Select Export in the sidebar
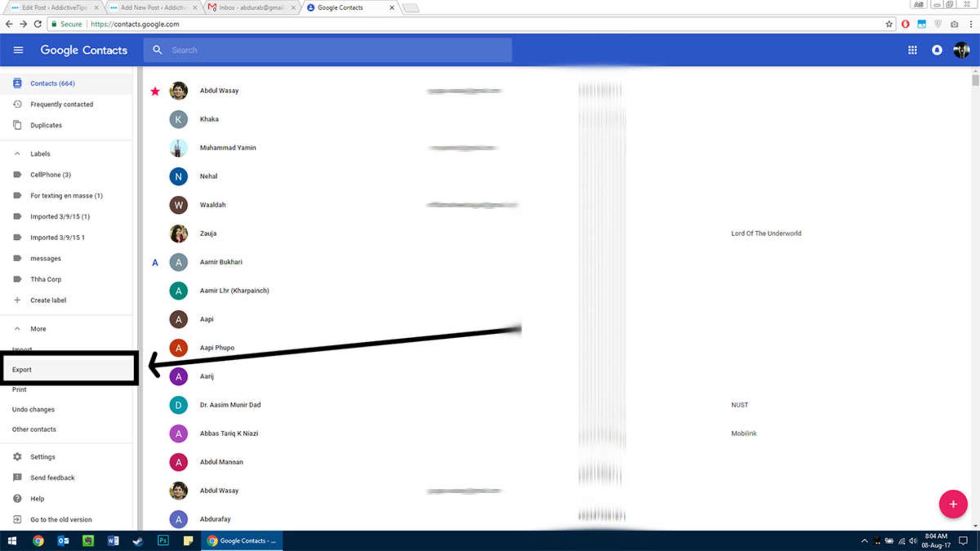Image resolution: width=980 pixels, height=551 pixels. pos(69,369)
